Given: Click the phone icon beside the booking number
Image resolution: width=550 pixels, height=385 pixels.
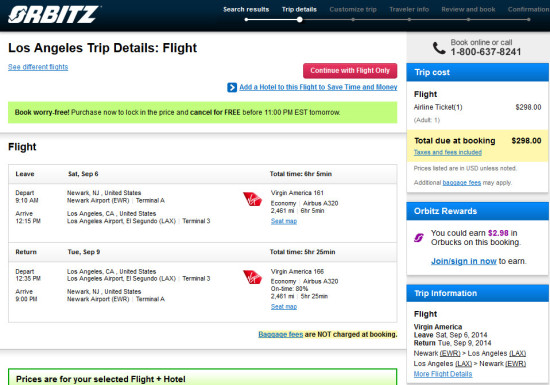Looking at the screenshot, I should click(x=439, y=48).
